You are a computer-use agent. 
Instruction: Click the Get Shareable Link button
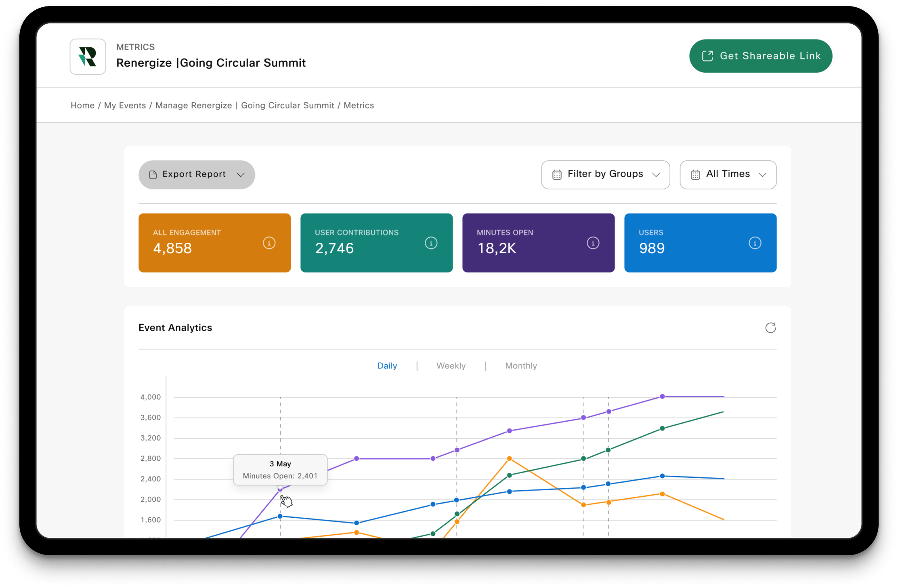pyautogui.click(x=760, y=56)
